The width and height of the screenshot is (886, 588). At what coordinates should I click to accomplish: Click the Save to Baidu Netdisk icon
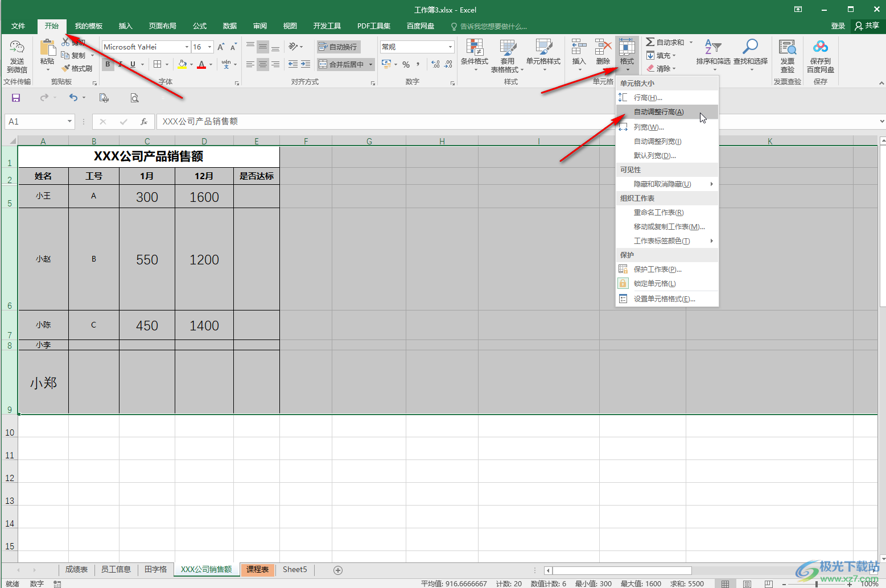[x=820, y=47]
